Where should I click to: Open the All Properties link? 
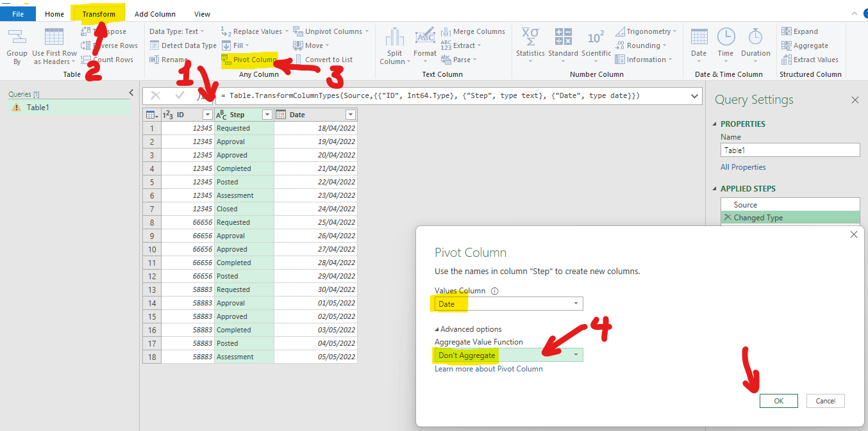pos(743,167)
